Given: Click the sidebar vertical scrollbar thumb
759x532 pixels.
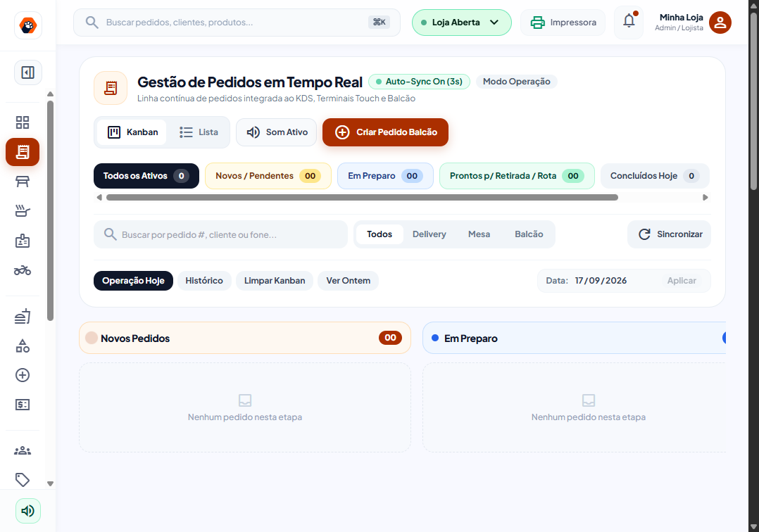Looking at the screenshot, I should [x=51, y=210].
